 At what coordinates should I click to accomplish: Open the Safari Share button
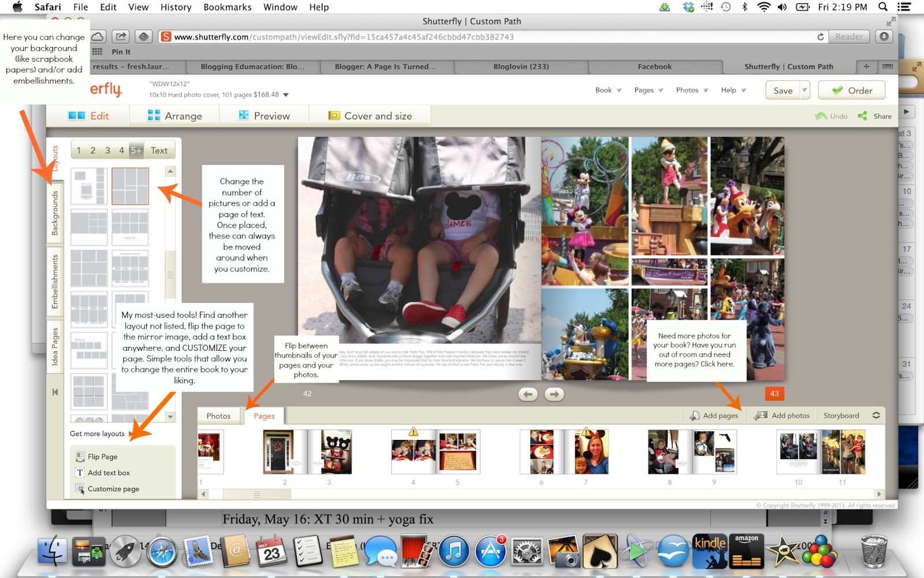pos(121,36)
